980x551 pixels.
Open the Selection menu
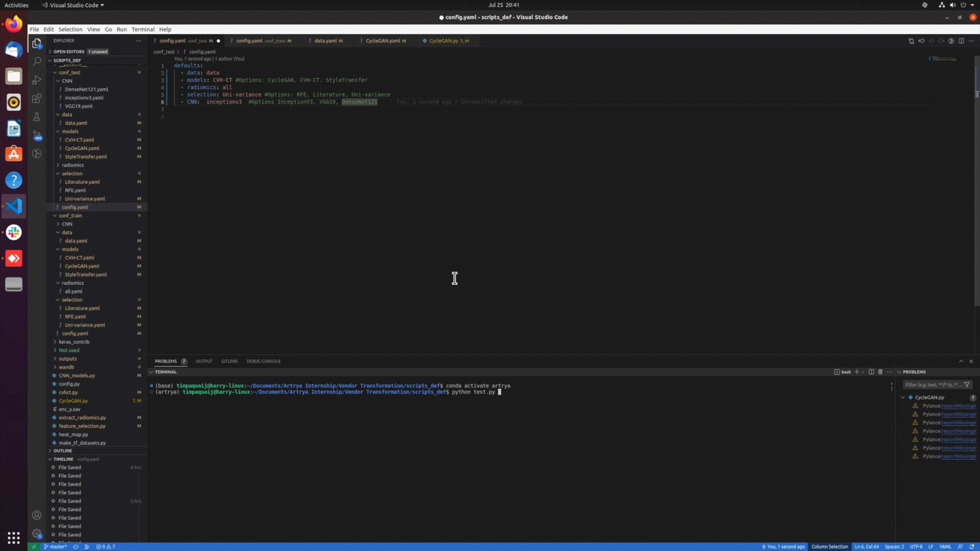point(70,29)
